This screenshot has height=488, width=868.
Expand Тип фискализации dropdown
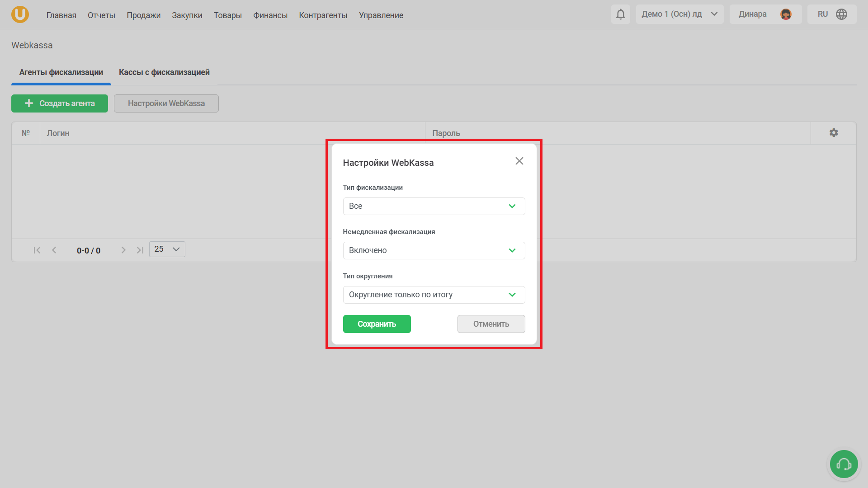coord(434,206)
